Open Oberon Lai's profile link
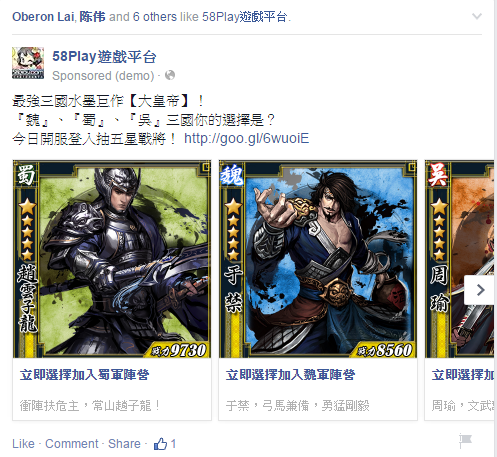 click(x=43, y=17)
